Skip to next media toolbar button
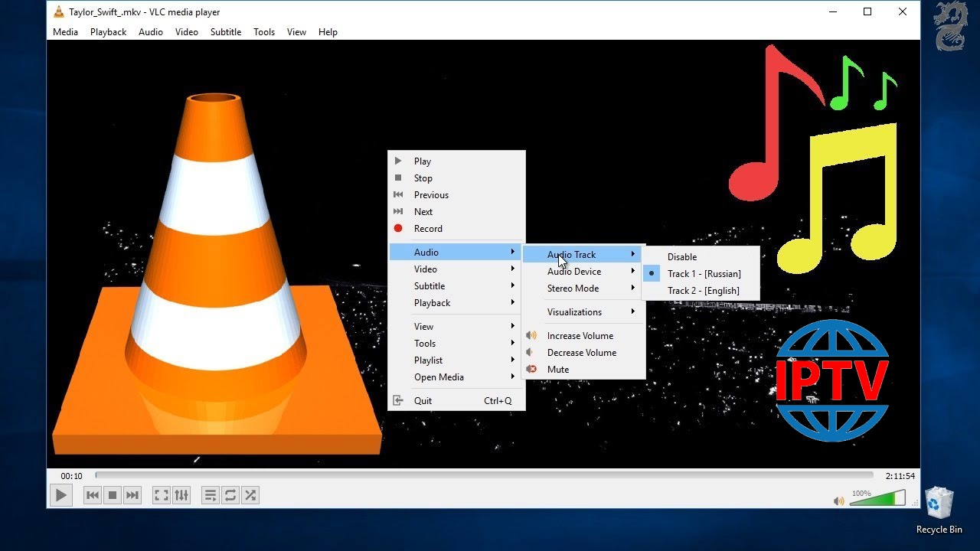 (x=132, y=495)
